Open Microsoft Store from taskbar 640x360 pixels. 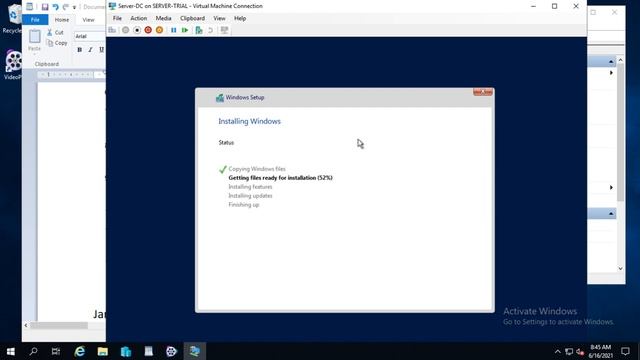coord(126,351)
